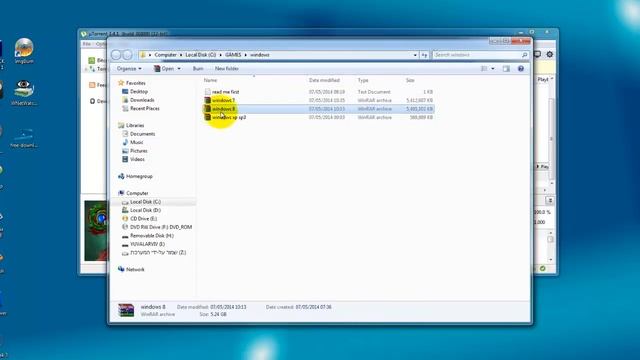Select Favorites in the navigation pane
The width and height of the screenshot is (640, 360).
coord(136,83)
